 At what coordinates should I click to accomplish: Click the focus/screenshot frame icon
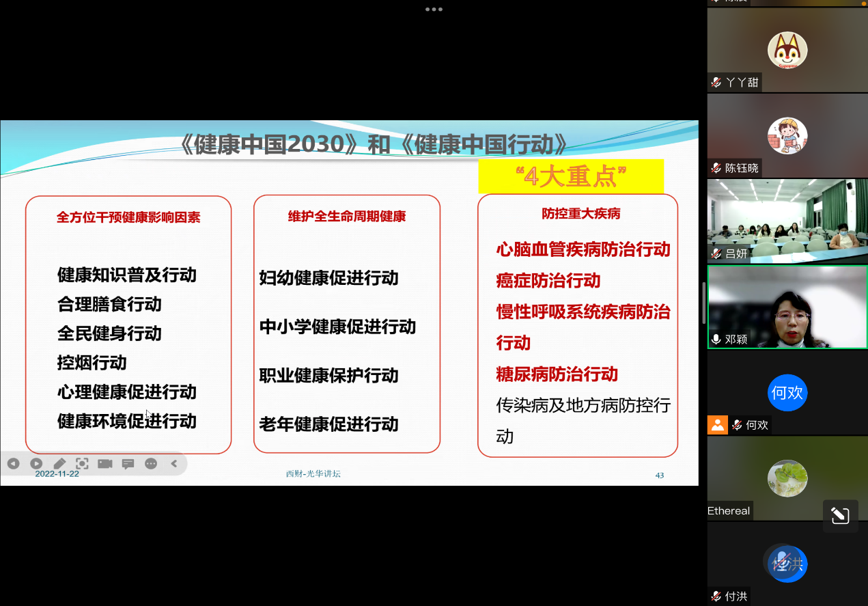pos(82,464)
